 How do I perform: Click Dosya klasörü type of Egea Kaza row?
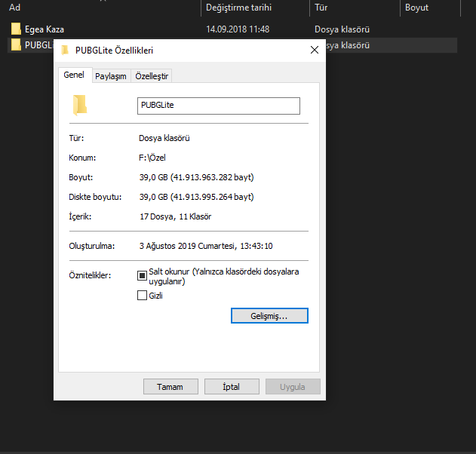click(342, 29)
